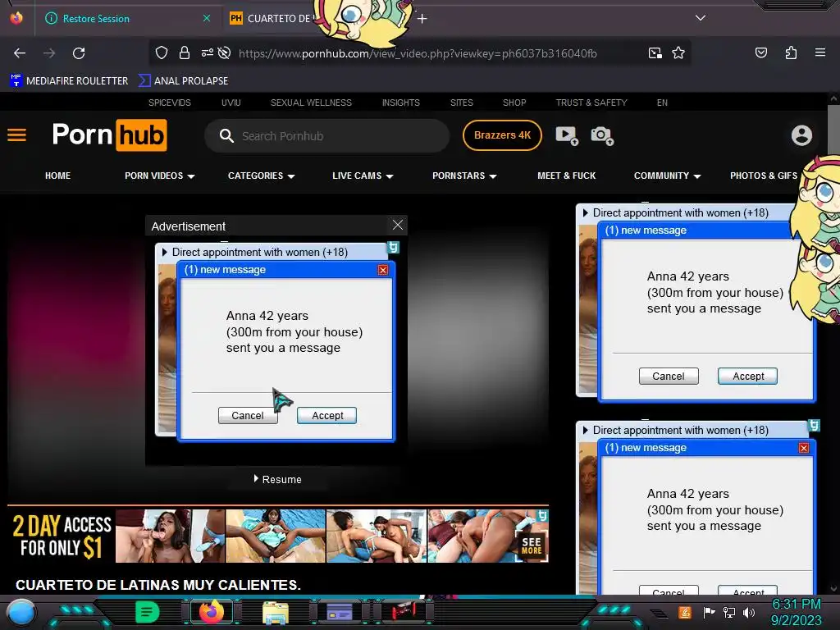Image resolution: width=840 pixels, height=630 pixels.
Task: Close the lower right new message popup red X
Action: pyautogui.click(x=804, y=448)
